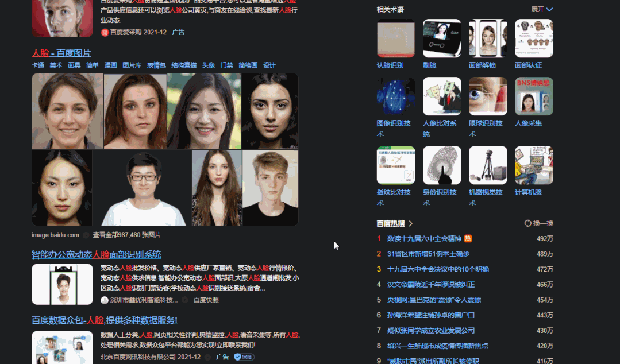Open the man with glasses in white shirt image
The height and width of the screenshot is (364, 620).
pos(143,188)
